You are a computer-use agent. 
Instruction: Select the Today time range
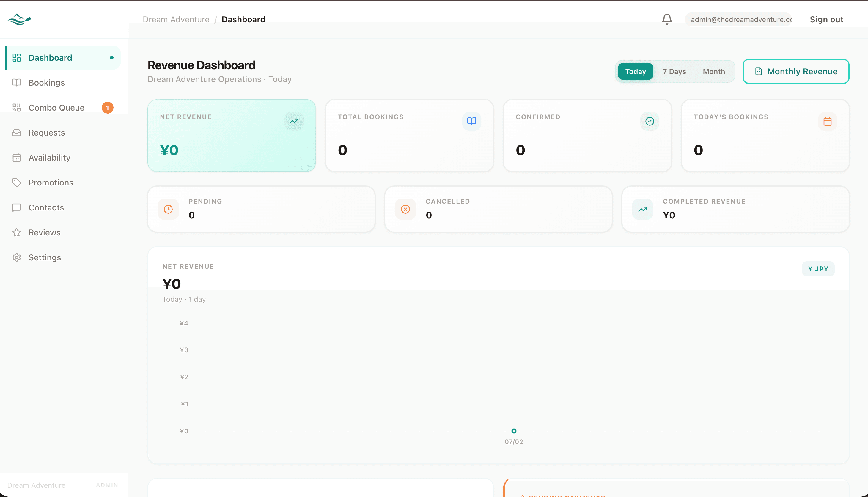point(636,71)
